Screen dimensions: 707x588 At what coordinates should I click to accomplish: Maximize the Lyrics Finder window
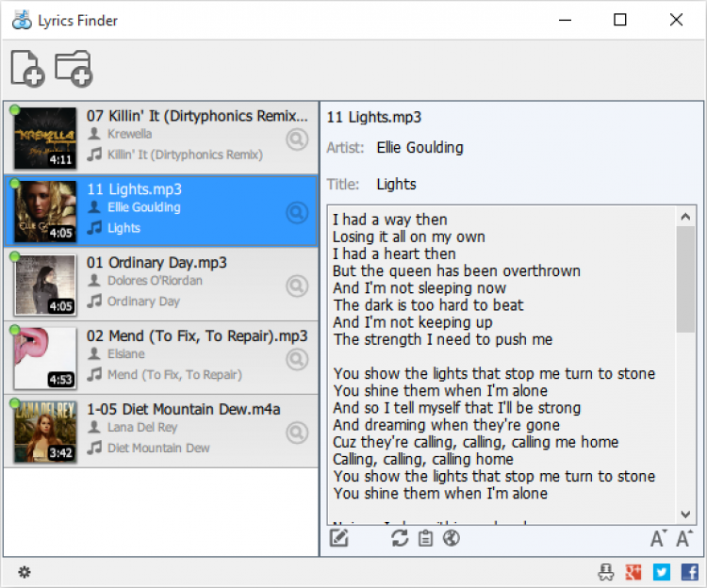point(620,20)
